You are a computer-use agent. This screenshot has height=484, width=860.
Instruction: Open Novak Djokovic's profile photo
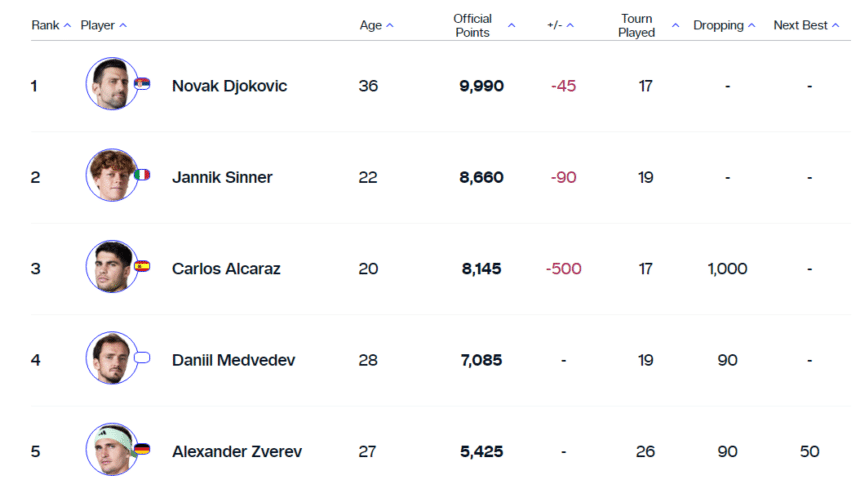110,85
